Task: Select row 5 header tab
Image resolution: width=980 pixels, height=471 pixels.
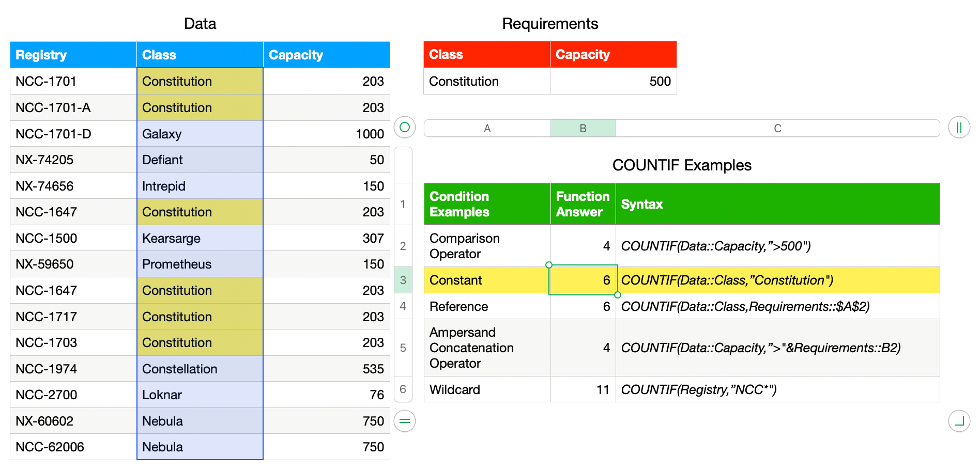Action: (x=403, y=348)
